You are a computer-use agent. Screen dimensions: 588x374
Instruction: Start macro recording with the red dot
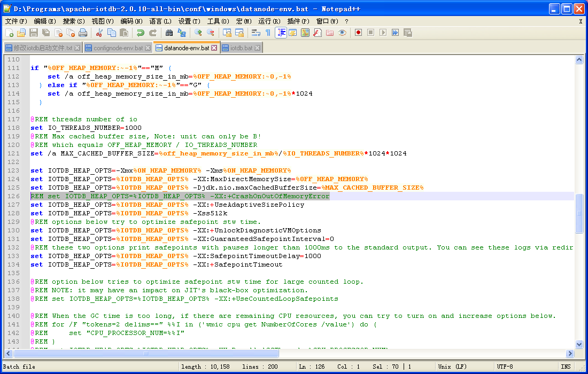358,33
